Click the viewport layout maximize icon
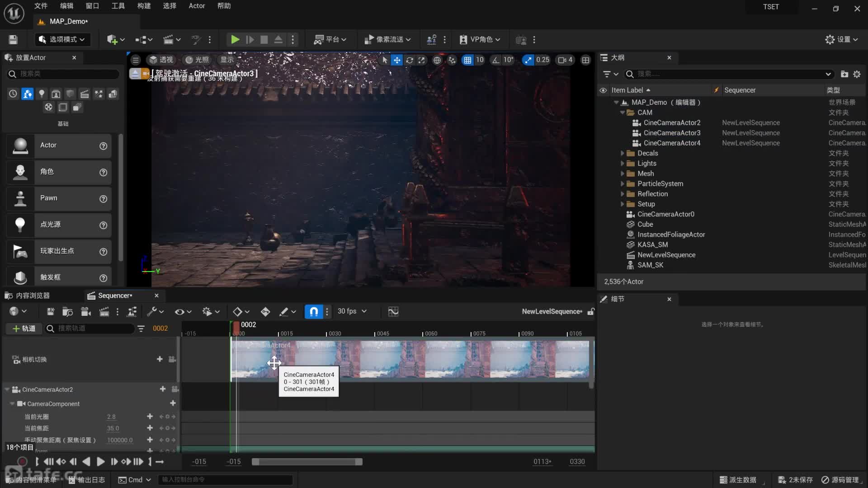The image size is (868, 488). pyautogui.click(x=585, y=60)
